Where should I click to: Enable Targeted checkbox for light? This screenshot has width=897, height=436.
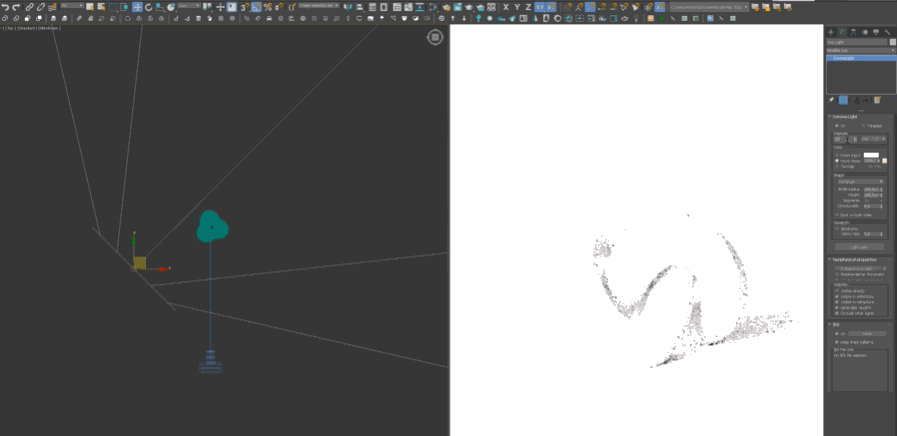pos(864,126)
